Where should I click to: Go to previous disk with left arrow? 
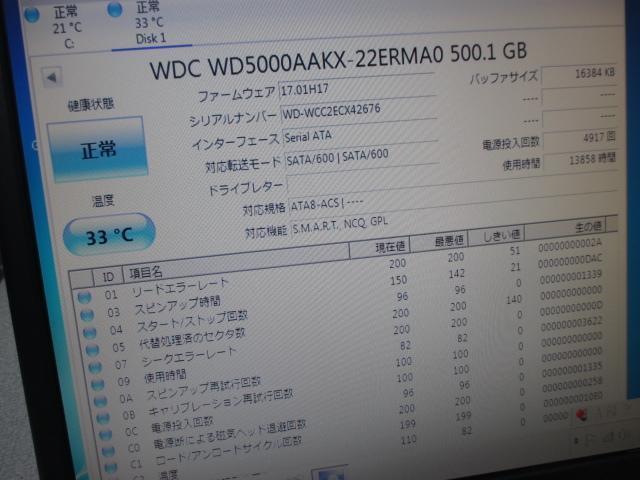coord(52,77)
